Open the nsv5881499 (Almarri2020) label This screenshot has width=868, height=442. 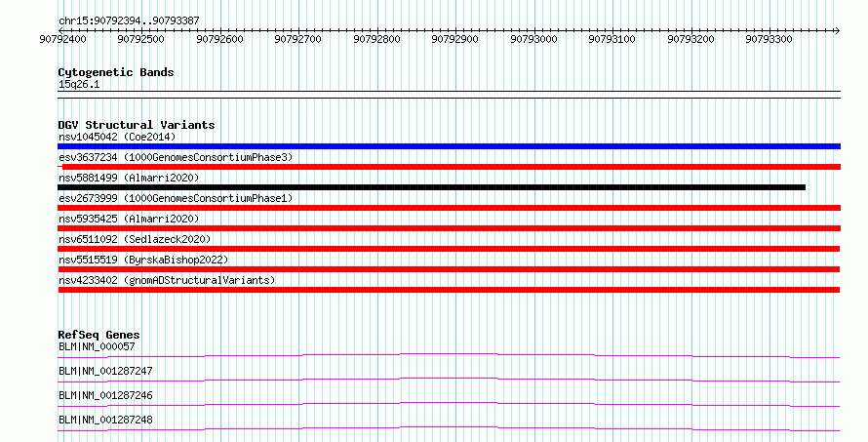[x=129, y=178]
